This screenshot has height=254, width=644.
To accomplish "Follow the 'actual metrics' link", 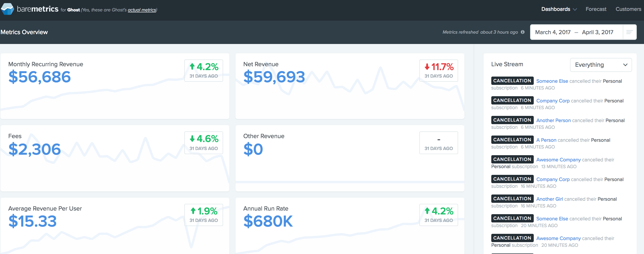I will point(142,10).
